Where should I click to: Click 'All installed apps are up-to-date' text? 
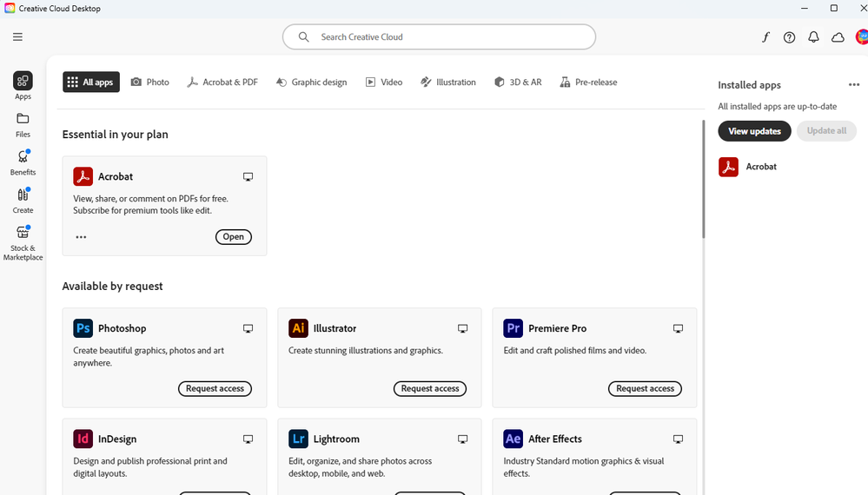(778, 106)
